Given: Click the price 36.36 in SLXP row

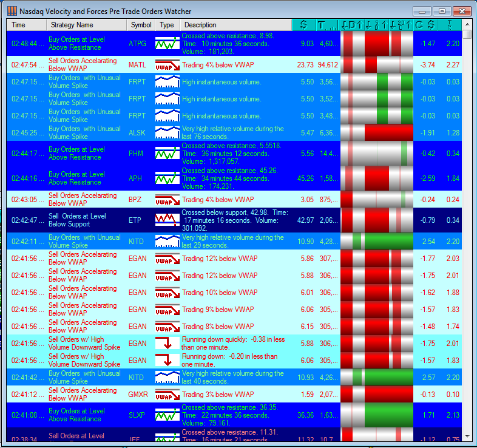Looking at the screenshot, I should pos(305,415).
